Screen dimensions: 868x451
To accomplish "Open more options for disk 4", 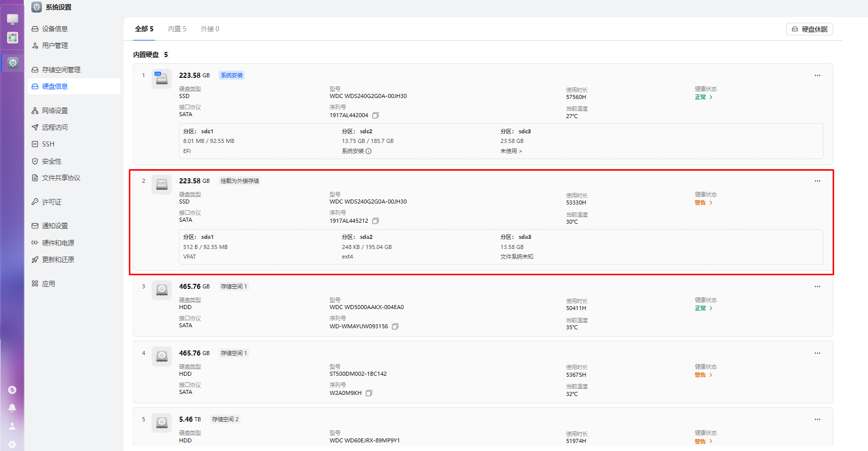I will tap(817, 353).
